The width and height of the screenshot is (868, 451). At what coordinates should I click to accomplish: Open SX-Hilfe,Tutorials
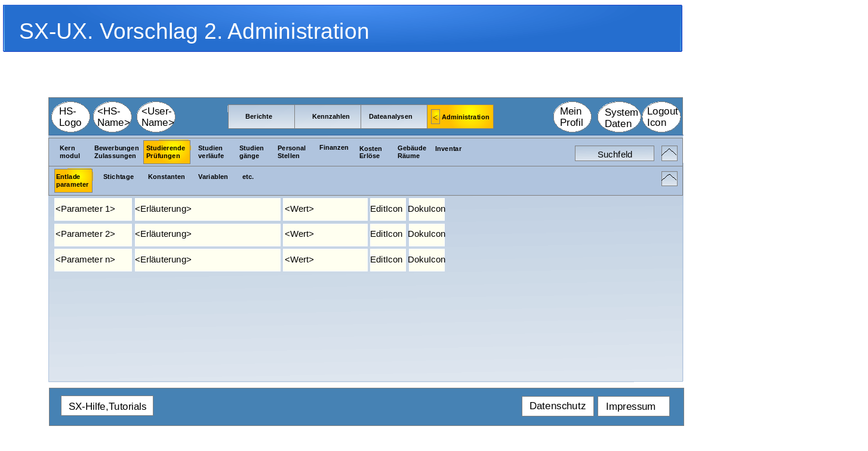pyautogui.click(x=107, y=406)
